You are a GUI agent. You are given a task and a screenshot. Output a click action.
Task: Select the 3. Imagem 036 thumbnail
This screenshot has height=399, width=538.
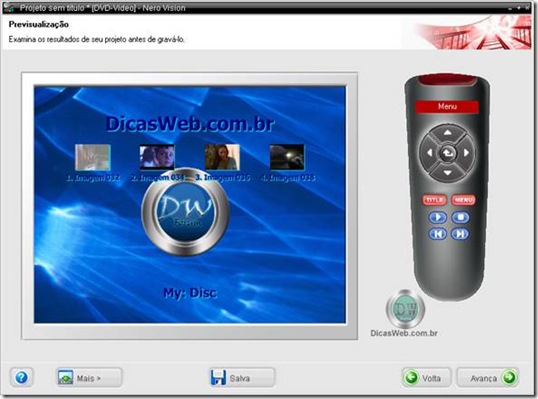click(x=222, y=157)
